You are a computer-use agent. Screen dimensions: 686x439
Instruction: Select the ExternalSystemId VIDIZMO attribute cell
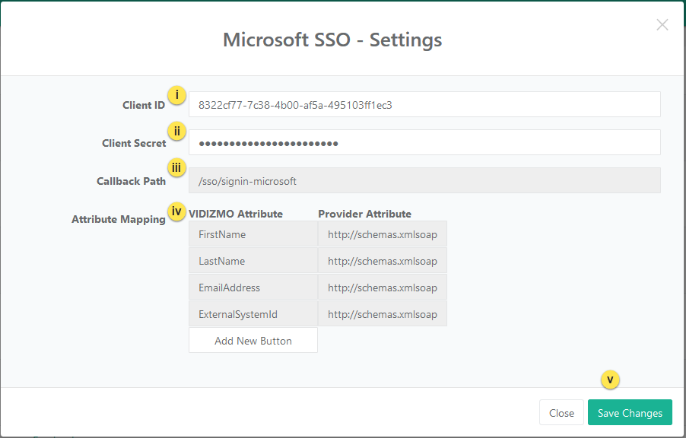tap(253, 314)
